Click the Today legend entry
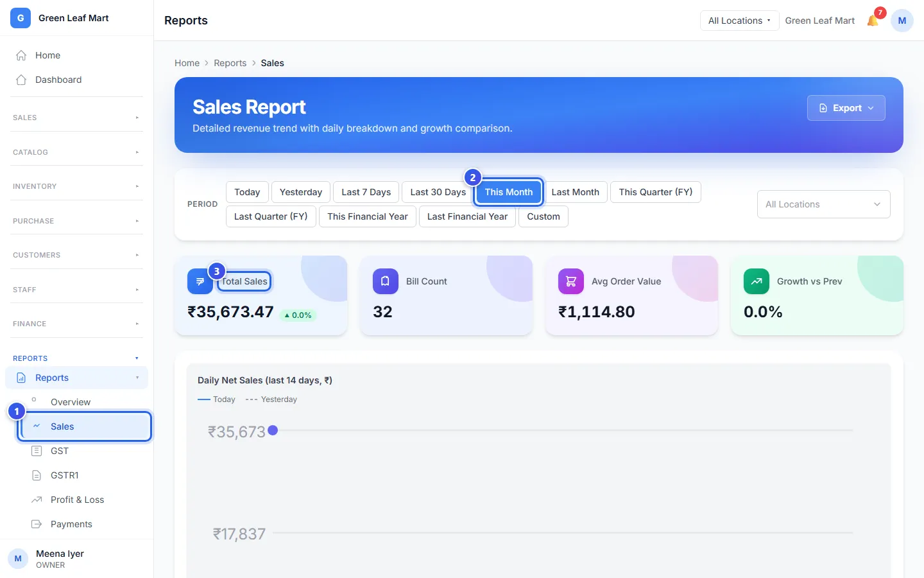Viewport: 924px width, 578px height. (216, 399)
